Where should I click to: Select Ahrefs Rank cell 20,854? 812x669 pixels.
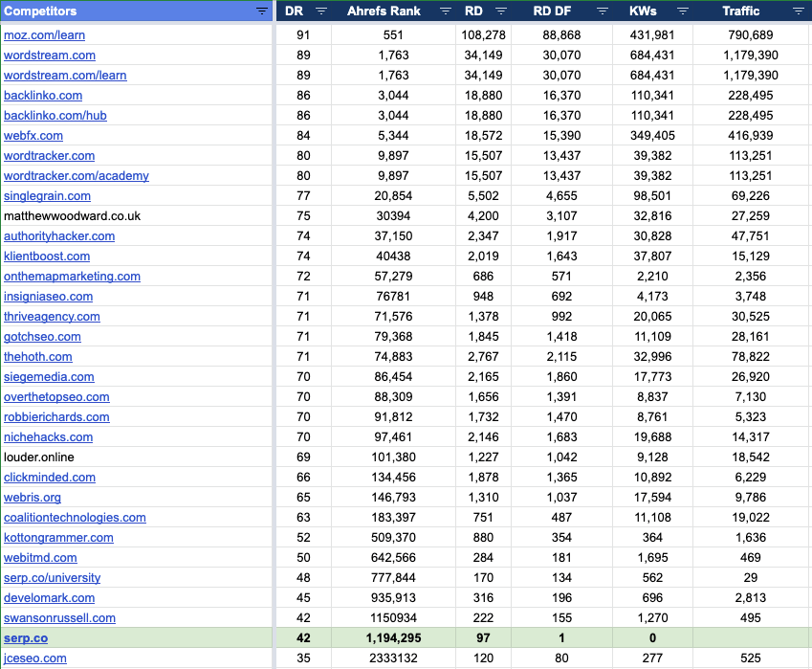point(394,196)
